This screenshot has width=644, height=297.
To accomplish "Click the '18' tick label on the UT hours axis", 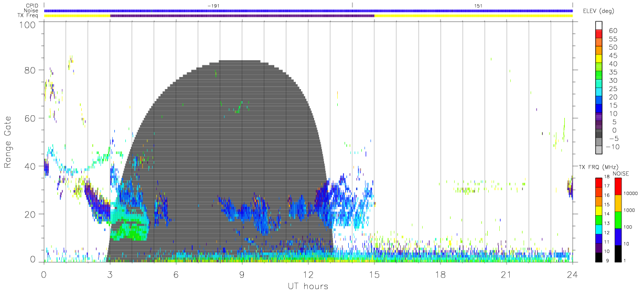I will tap(440, 274).
